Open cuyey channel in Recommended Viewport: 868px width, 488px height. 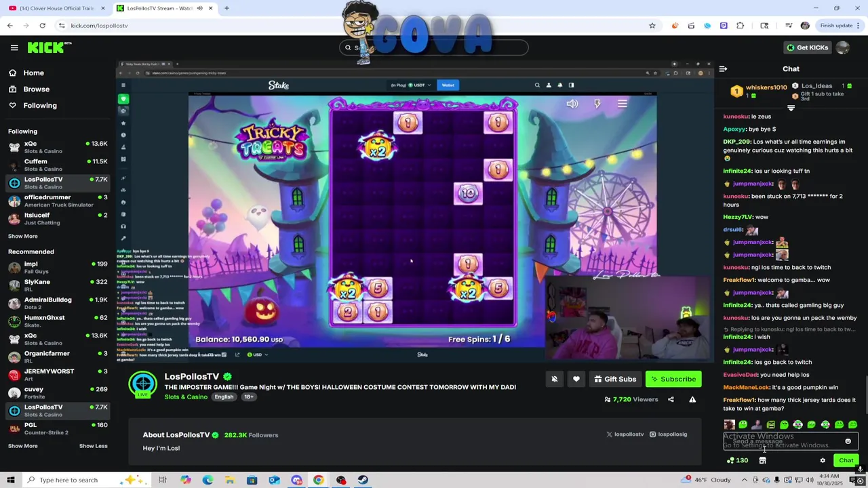tap(58, 392)
